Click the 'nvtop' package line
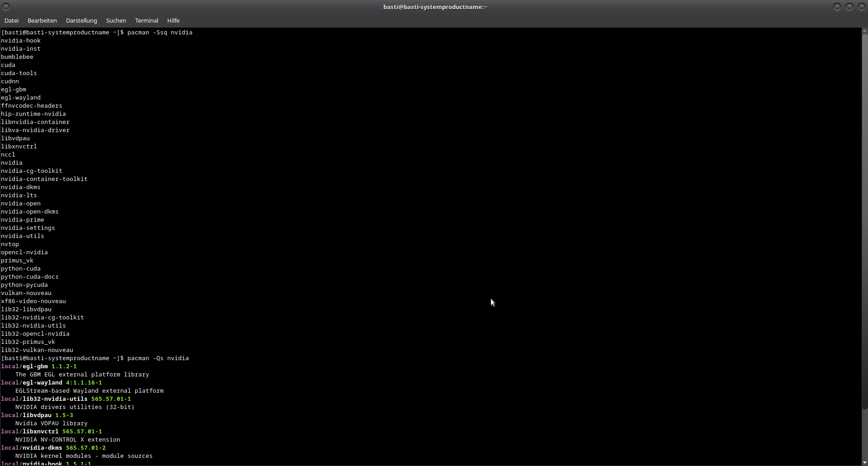This screenshot has height=466, width=868. point(10,244)
